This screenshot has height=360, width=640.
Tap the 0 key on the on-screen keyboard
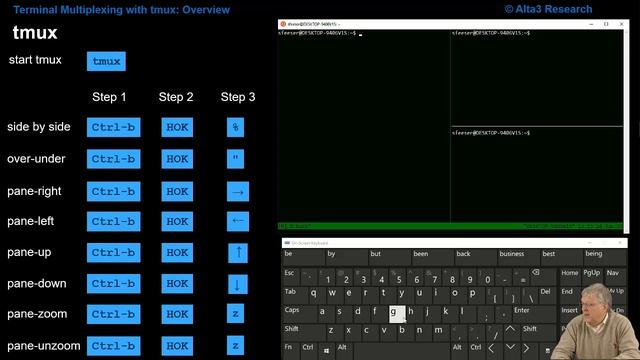coord(486,276)
